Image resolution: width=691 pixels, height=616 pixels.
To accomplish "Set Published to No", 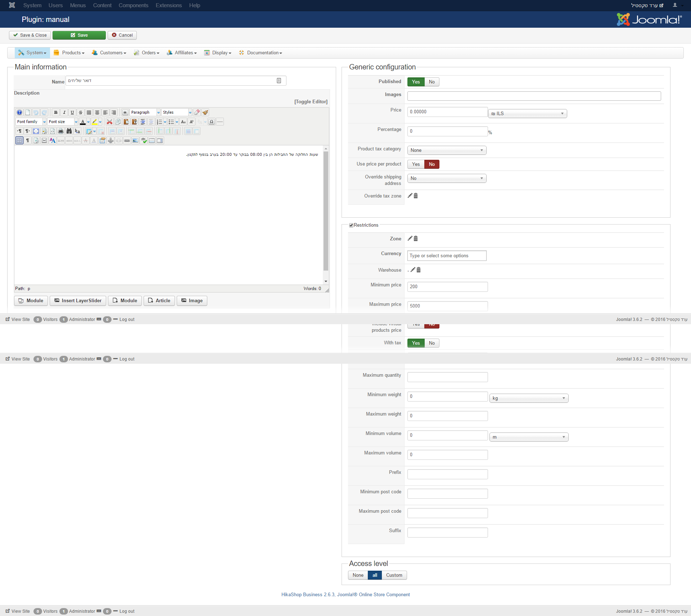I will point(432,82).
